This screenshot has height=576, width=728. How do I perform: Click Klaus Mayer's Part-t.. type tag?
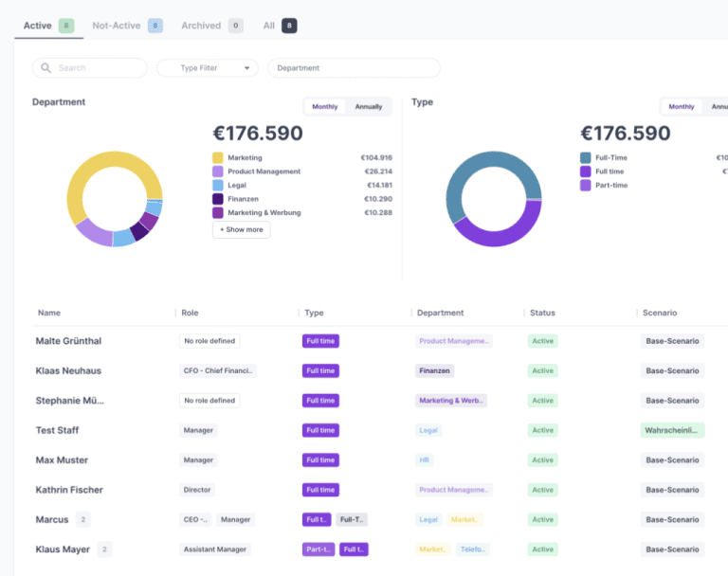click(x=318, y=549)
